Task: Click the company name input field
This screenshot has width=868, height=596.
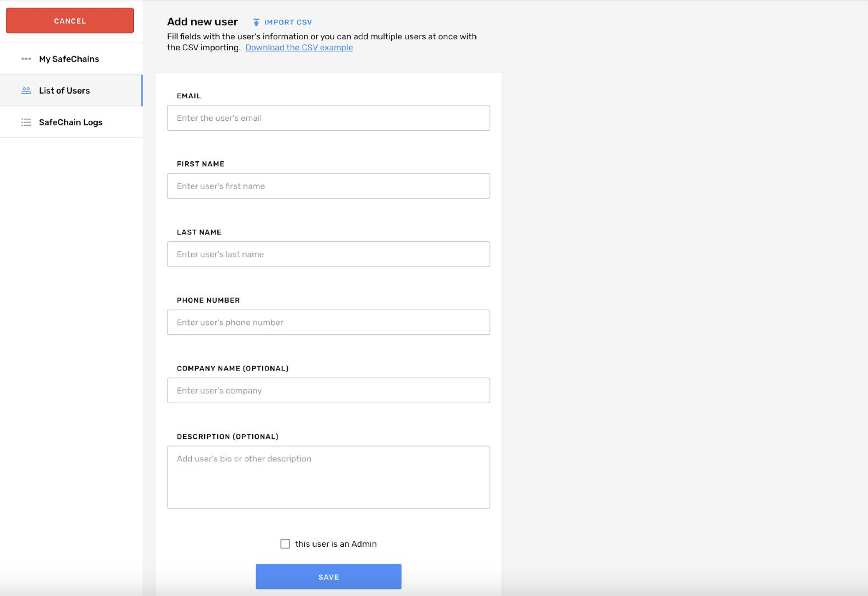Action: coord(328,390)
